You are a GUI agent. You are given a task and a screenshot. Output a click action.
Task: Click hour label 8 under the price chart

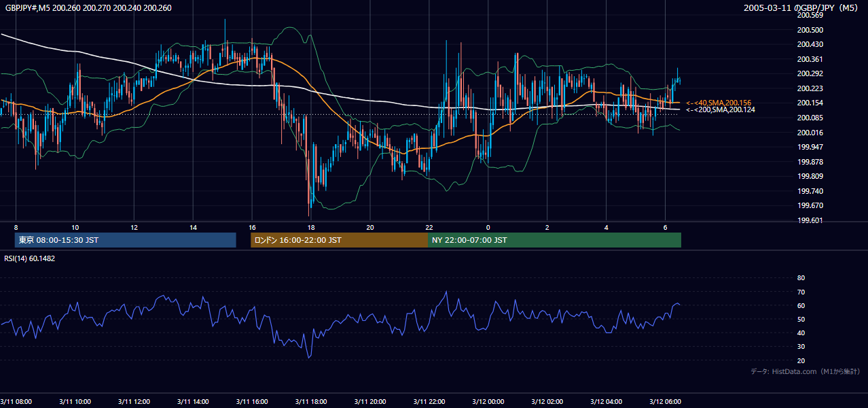(x=16, y=227)
